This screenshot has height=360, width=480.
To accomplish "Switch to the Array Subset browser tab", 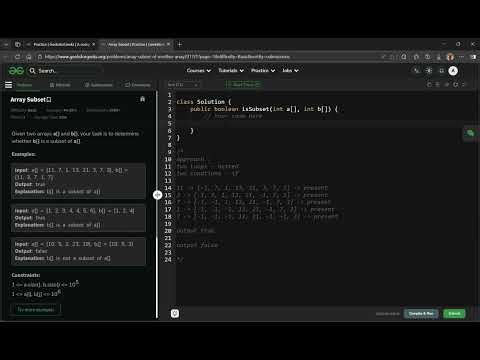I will pos(136,44).
